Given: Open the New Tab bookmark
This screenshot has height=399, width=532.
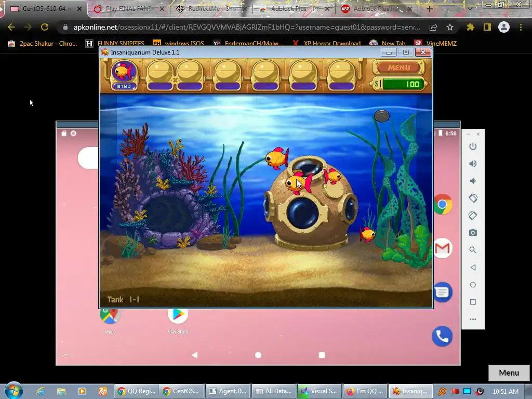Looking at the screenshot, I should coord(388,44).
